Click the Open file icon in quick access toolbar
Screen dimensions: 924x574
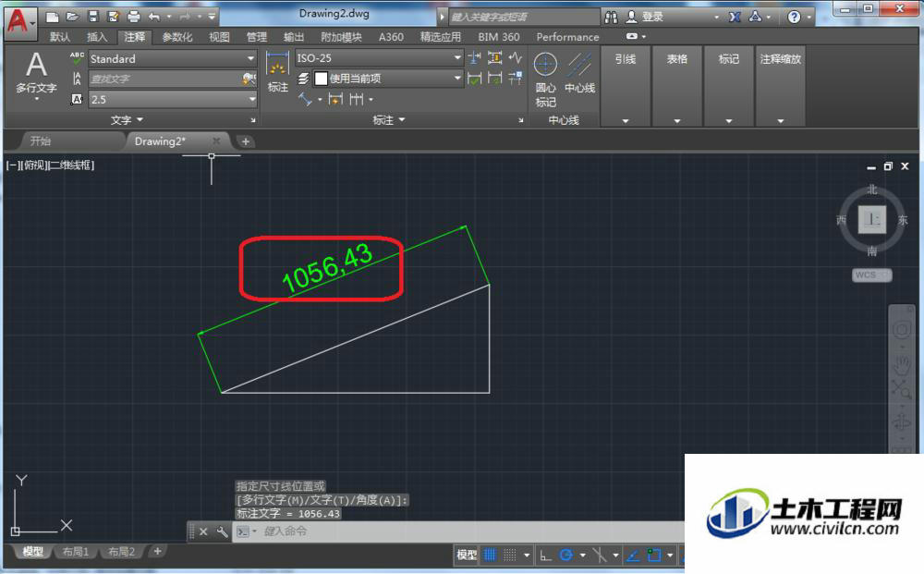point(72,17)
